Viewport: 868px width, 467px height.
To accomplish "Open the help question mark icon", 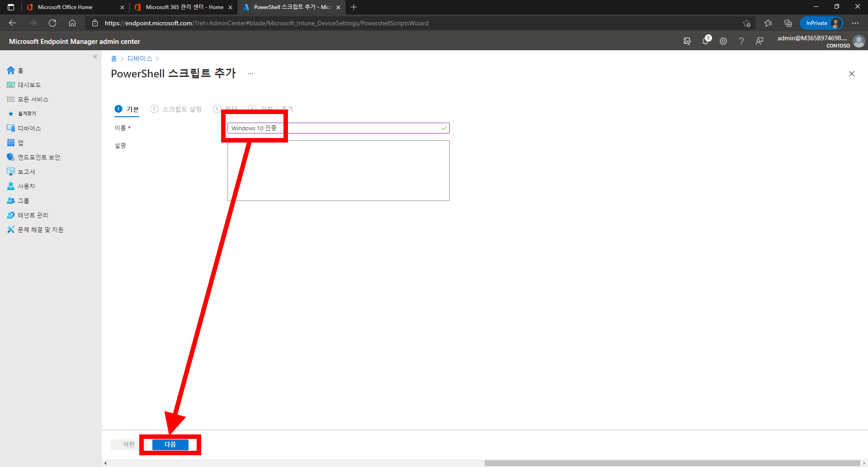I will [x=741, y=41].
